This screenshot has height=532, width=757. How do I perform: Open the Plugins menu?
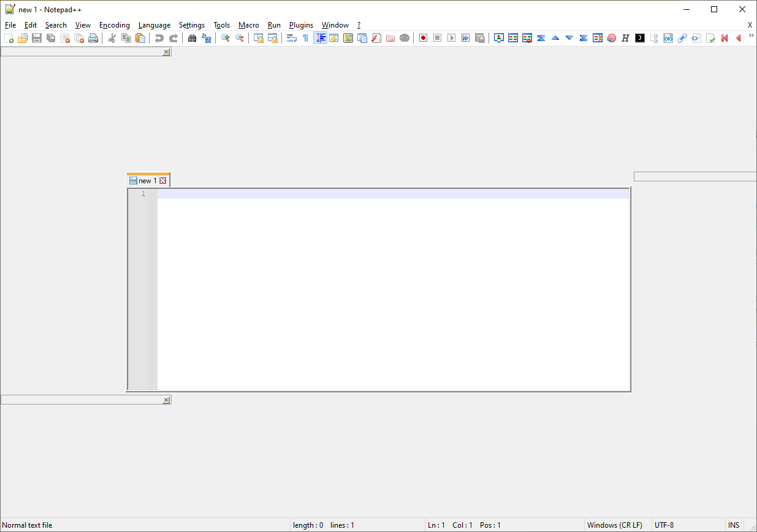tap(301, 25)
